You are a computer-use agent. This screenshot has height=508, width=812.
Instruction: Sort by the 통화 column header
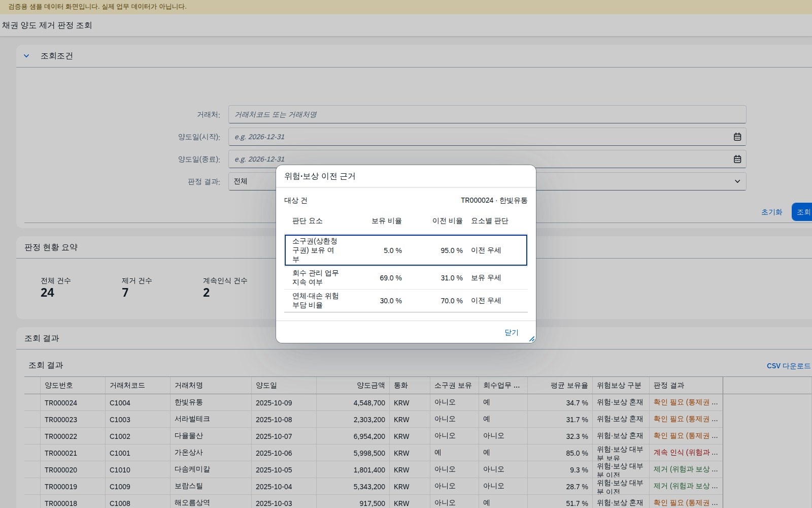pos(410,386)
